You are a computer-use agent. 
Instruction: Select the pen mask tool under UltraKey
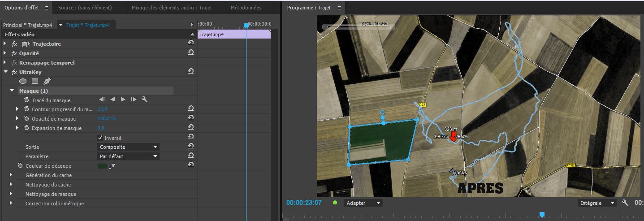[47, 81]
